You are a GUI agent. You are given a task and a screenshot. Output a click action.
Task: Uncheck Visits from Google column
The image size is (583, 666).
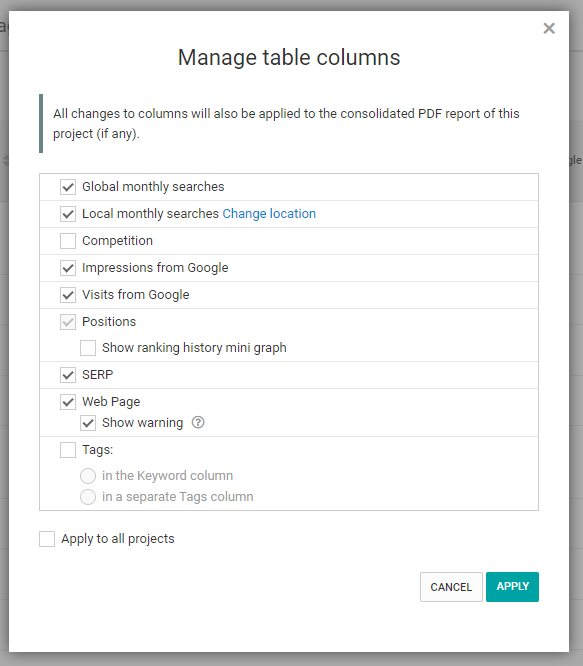click(x=68, y=295)
